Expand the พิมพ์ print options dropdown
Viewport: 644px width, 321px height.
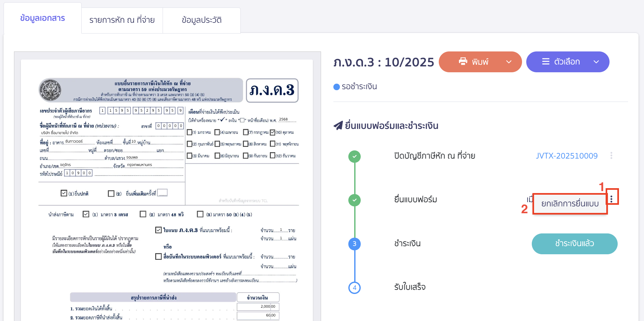tap(508, 62)
